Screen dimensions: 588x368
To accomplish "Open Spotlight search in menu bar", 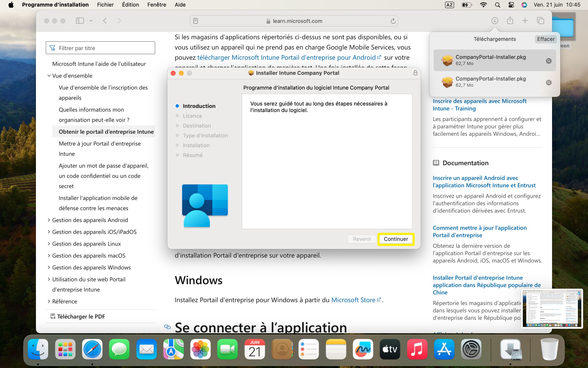I will click(x=497, y=5).
